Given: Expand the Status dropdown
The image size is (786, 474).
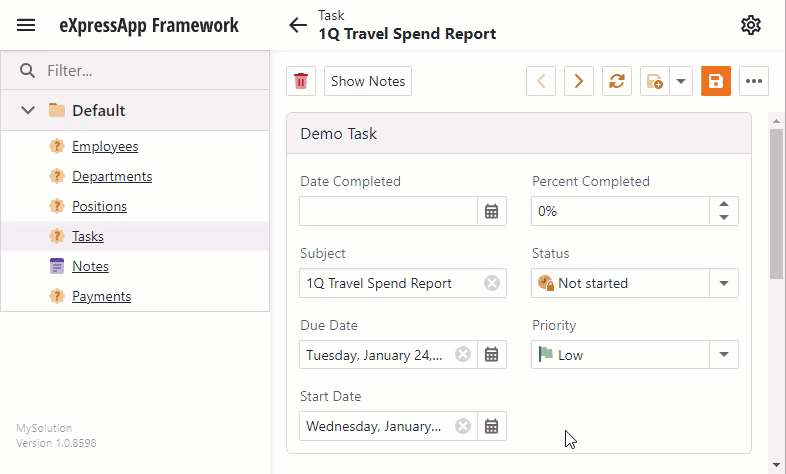Looking at the screenshot, I should pyautogui.click(x=723, y=283).
